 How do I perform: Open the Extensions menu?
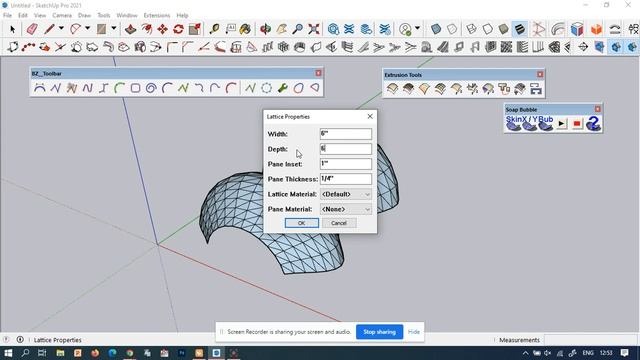pos(157,15)
